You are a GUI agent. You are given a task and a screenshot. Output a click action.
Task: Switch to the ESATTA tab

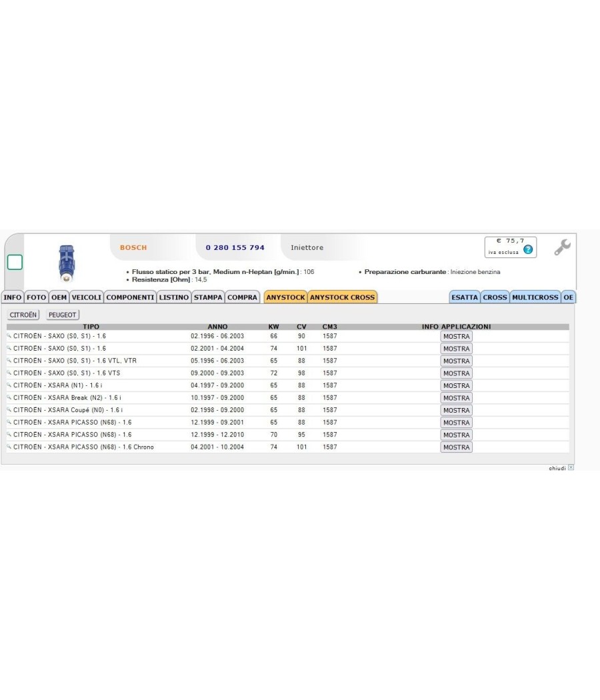click(x=465, y=297)
